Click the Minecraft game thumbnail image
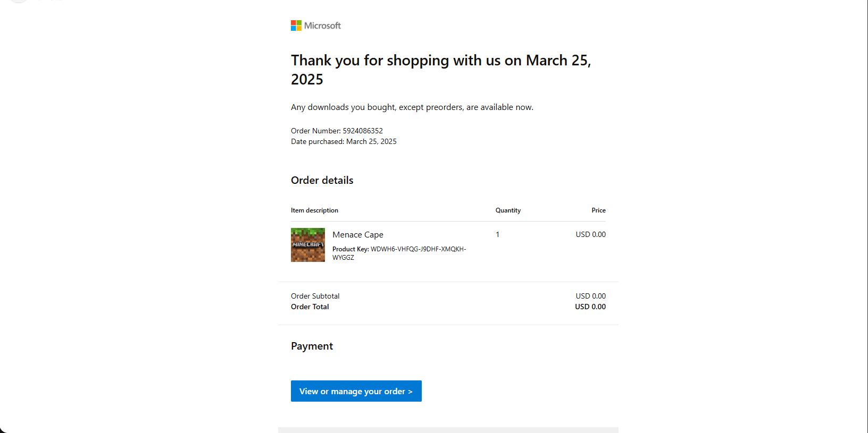The height and width of the screenshot is (433, 868). click(x=307, y=245)
